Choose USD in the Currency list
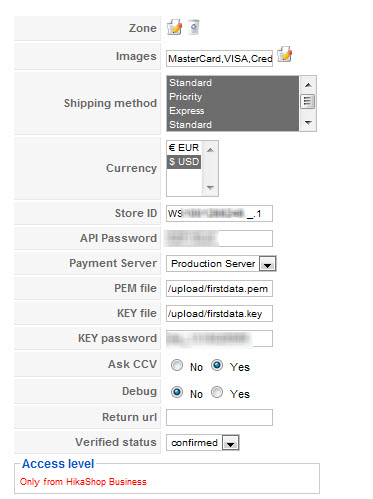 point(184,162)
